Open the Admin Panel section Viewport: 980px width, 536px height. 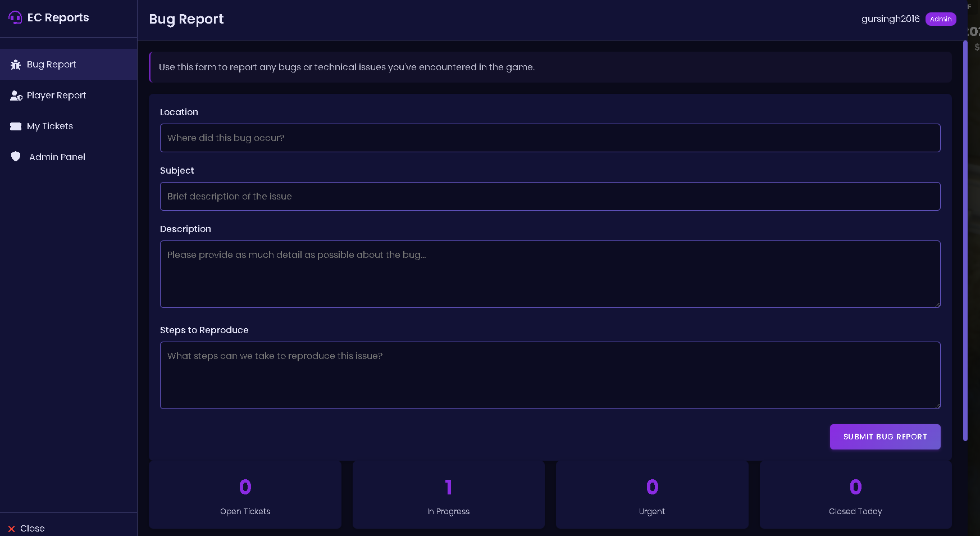point(57,157)
